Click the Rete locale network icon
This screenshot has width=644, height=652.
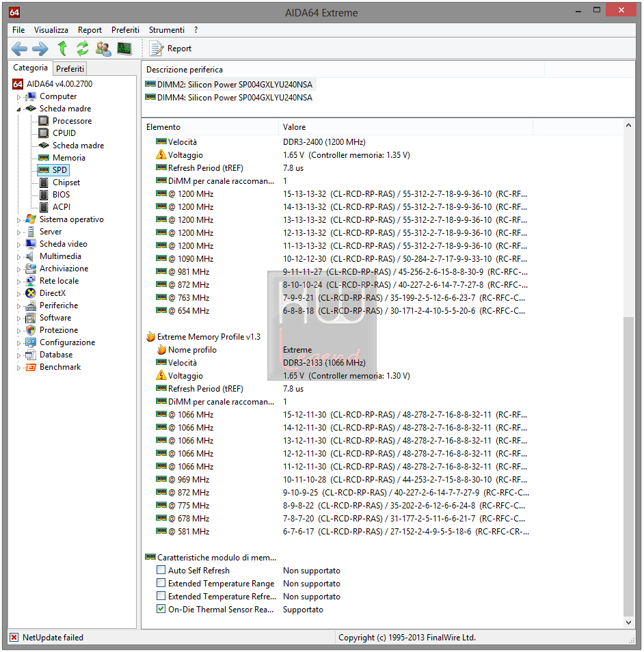point(30,281)
